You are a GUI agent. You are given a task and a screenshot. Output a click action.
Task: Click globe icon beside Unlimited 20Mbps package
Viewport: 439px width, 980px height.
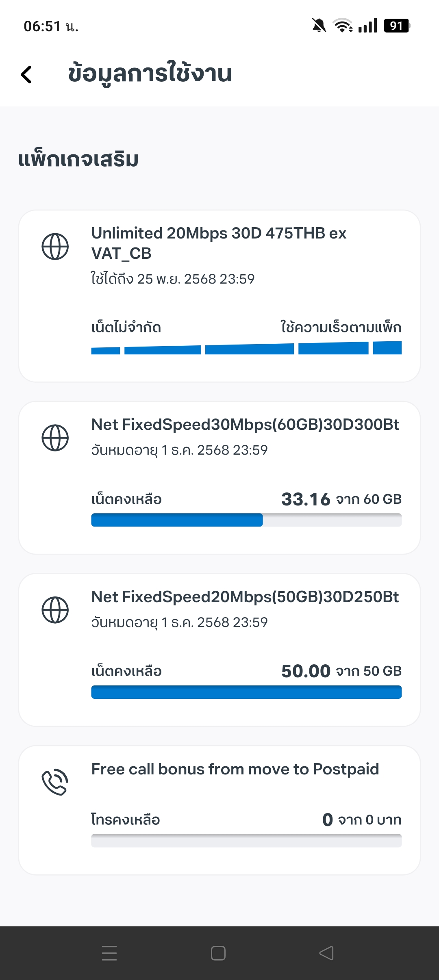[x=55, y=246]
